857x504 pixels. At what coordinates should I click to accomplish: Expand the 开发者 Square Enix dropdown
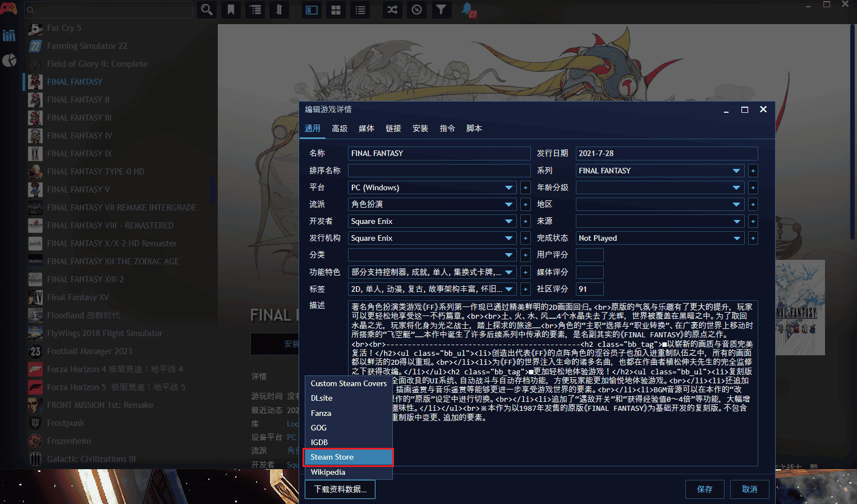coord(508,221)
